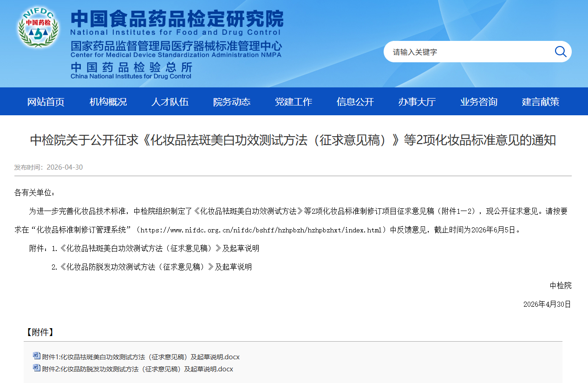Select the 院务动态 navigation item
Viewport: 588px width, 383px height.
point(232,102)
